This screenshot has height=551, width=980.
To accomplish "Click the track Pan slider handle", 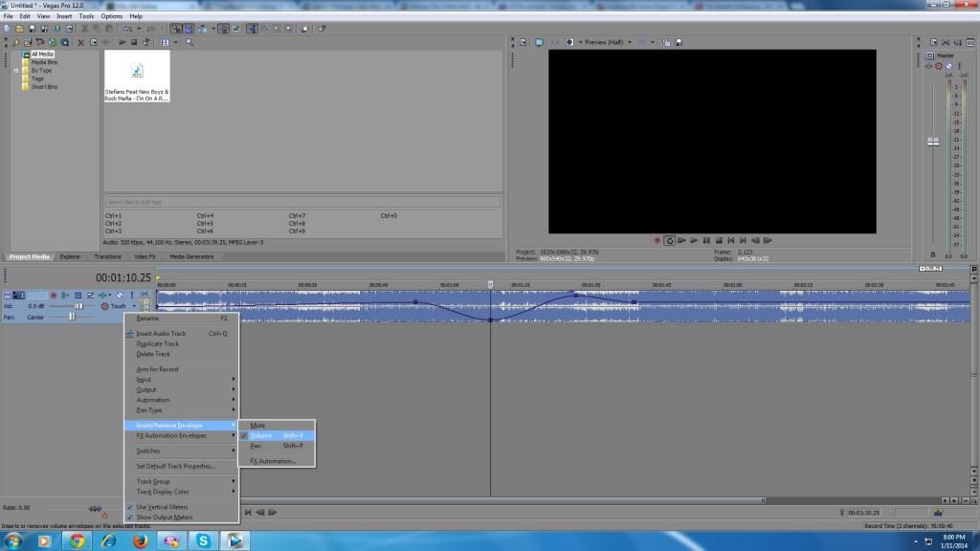I will [x=72, y=317].
